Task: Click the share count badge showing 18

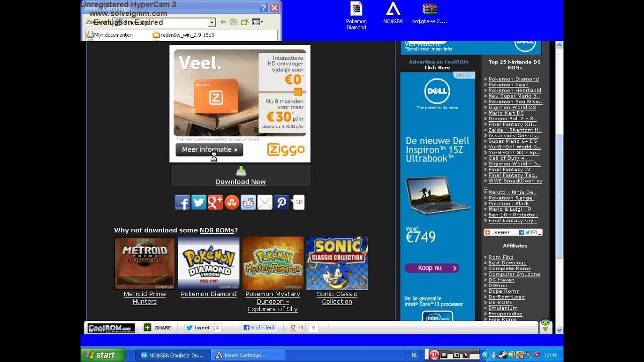Action: point(299,202)
